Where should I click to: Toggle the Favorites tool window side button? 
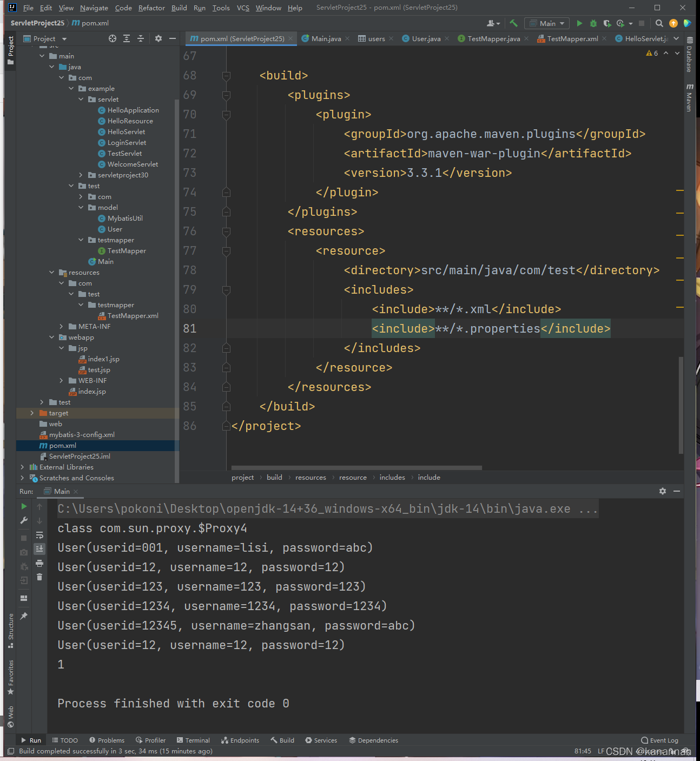[x=10, y=677]
